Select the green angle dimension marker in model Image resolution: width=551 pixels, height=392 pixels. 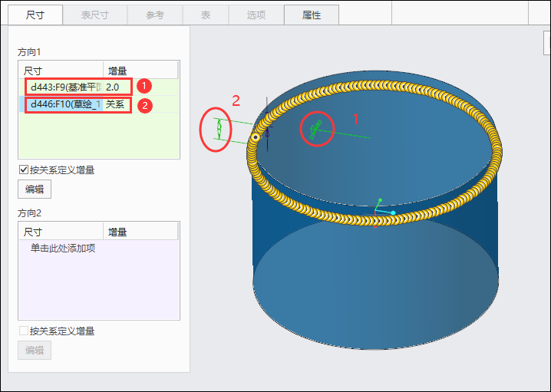[x=315, y=129]
